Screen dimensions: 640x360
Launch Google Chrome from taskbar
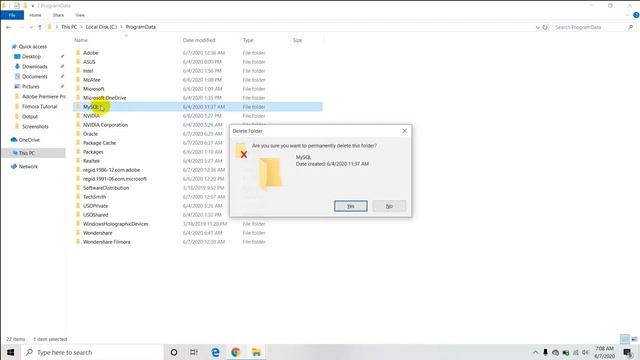pyautogui.click(x=236, y=352)
